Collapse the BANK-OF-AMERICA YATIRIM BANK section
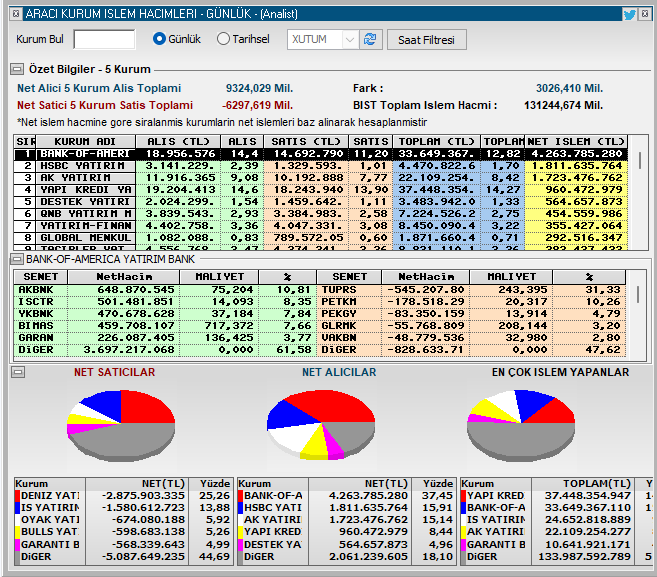Screen dimensions: 657x577 coord(17,259)
